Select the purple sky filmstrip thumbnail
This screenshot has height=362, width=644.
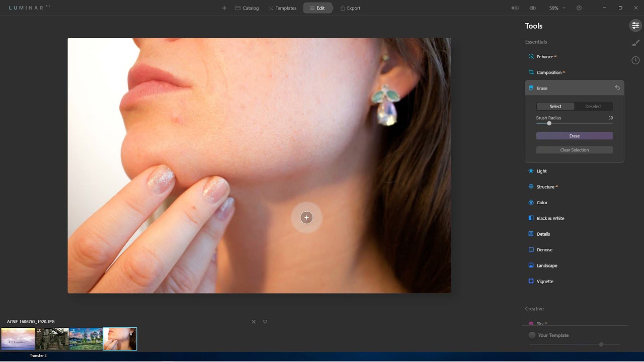tap(18, 339)
